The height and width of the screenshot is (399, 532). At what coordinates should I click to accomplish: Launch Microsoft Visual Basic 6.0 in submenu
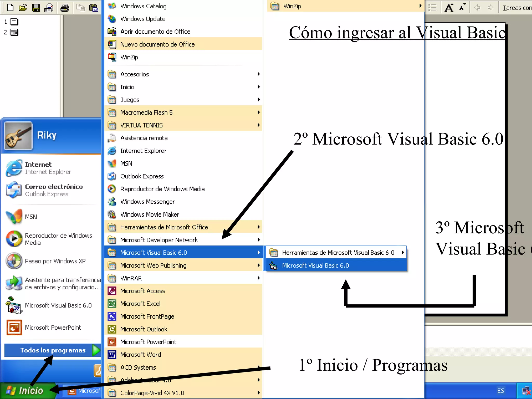(336, 265)
